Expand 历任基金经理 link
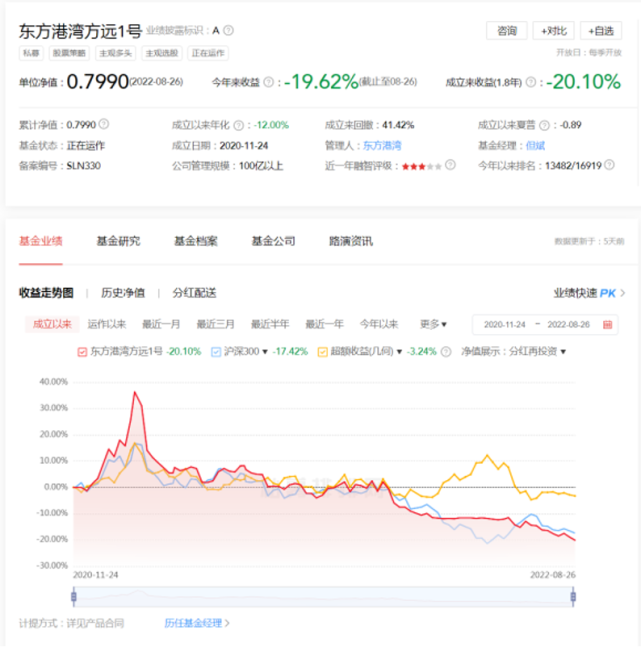This screenshot has width=641, height=647. [197, 623]
